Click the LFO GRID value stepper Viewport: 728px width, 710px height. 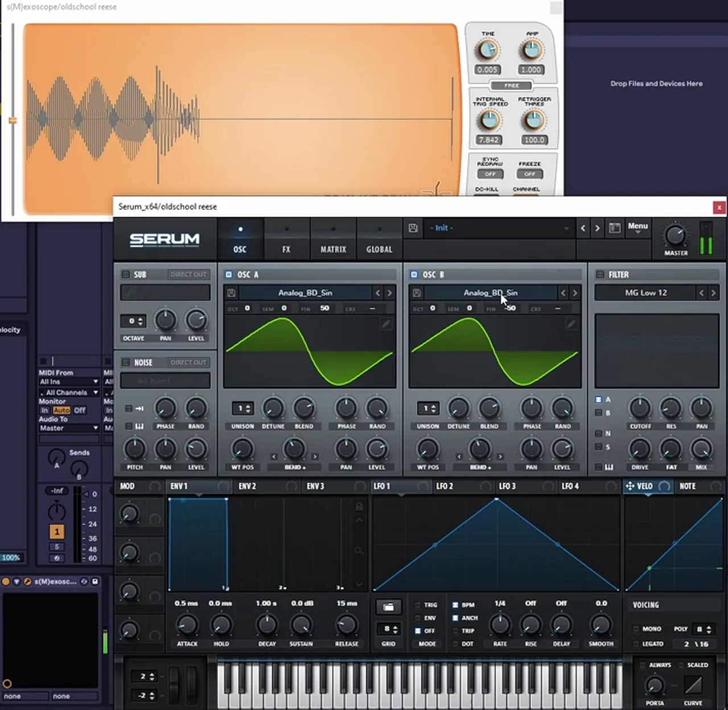[388, 629]
